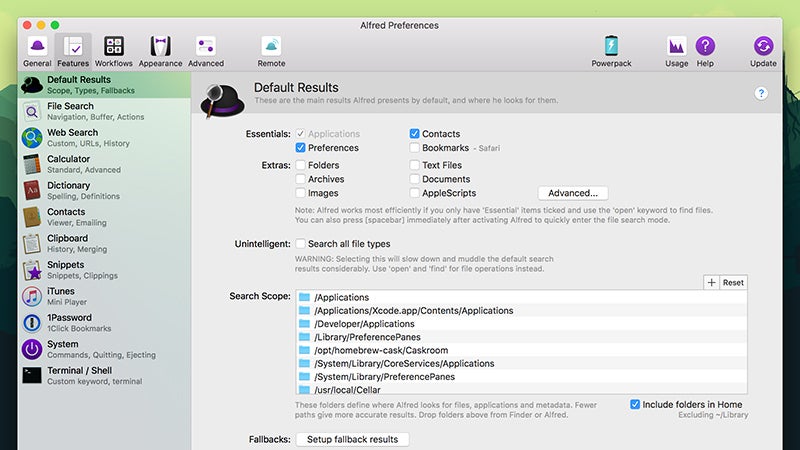
Task: Select /opt/homebrew-cask/Caskroom scope row
Action: click(521, 351)
